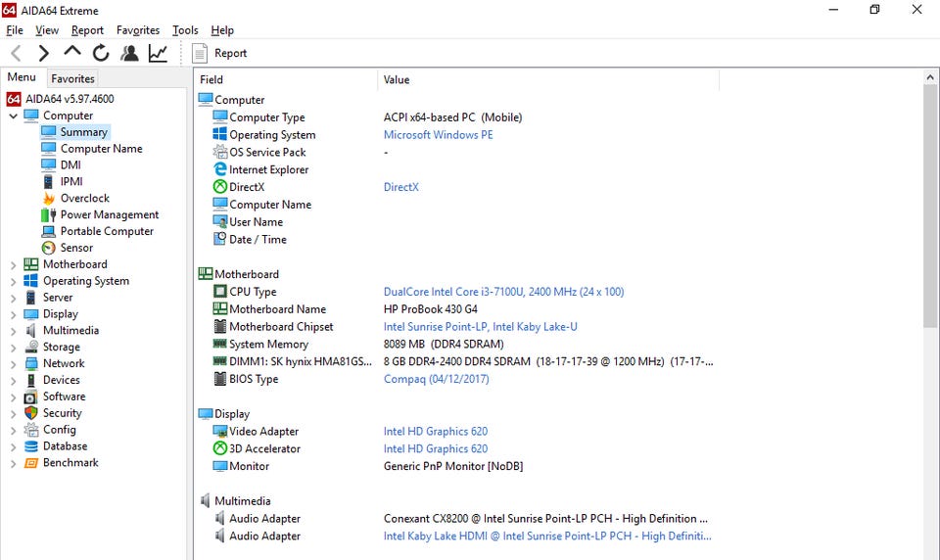
Task: Open the 3D Accelerator Intel HD Graphics 620 link
Action: tap(435, 448)
